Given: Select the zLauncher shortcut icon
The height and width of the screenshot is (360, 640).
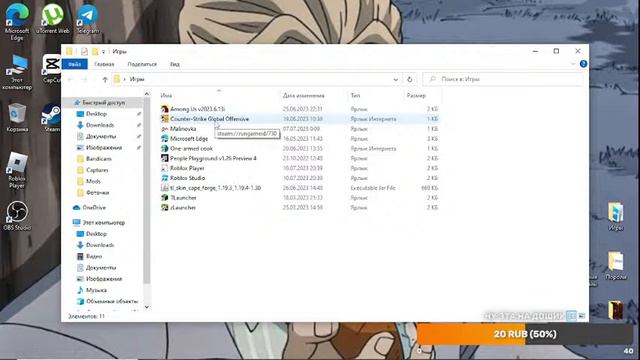Looking at the screenshot, I should pos(164,207).
